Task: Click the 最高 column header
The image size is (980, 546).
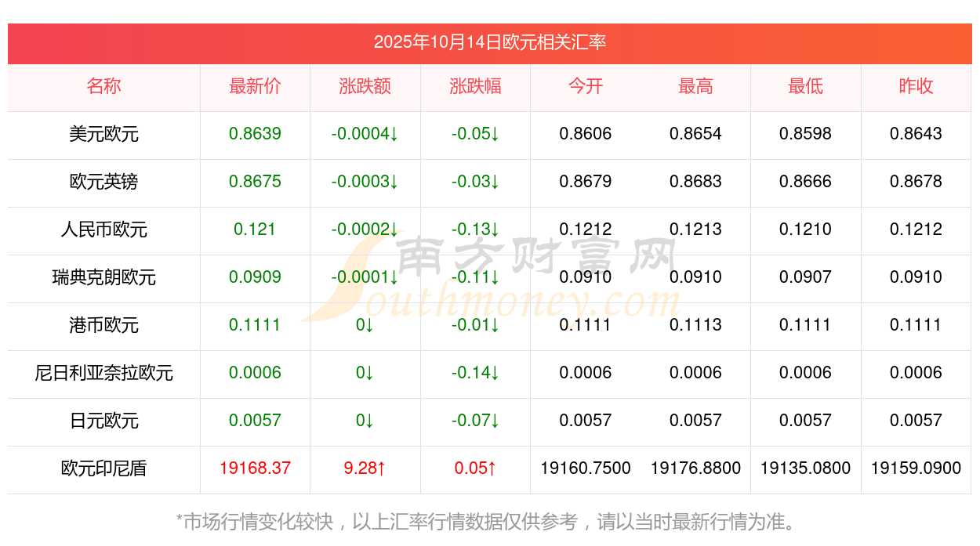Action: 695,87
